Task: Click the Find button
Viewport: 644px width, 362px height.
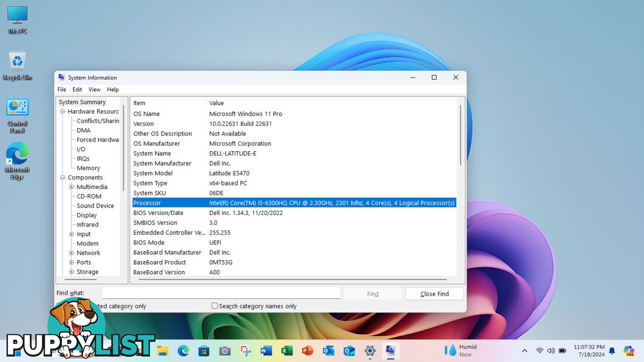Action: [373, 294]
